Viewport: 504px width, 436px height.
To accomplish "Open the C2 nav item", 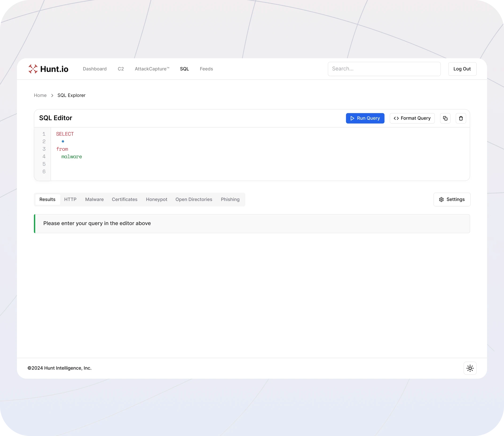I will point(121,69).
